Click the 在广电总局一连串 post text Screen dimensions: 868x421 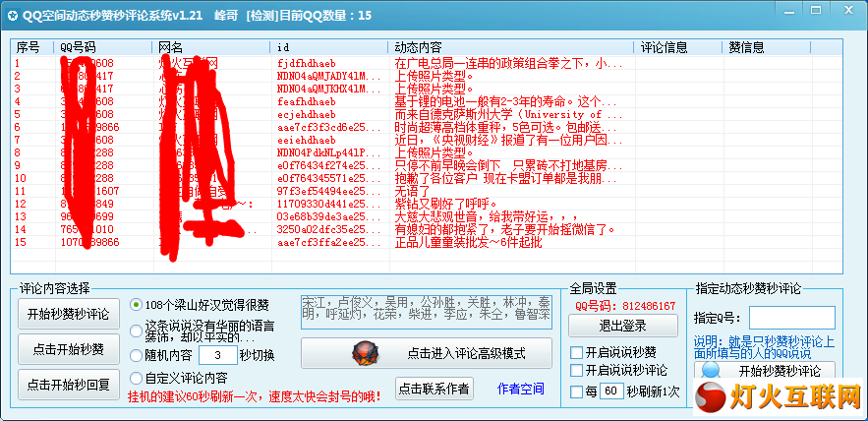click(509, 63)
